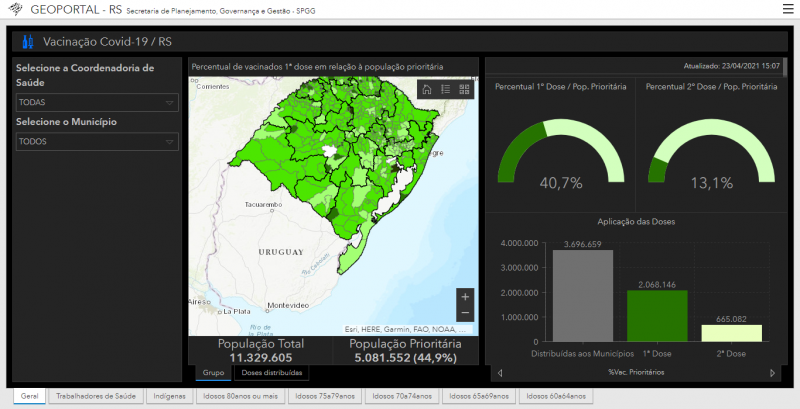Select the Geral tab
The height and width of the screenshot is (409, 800).
[30, 396]
